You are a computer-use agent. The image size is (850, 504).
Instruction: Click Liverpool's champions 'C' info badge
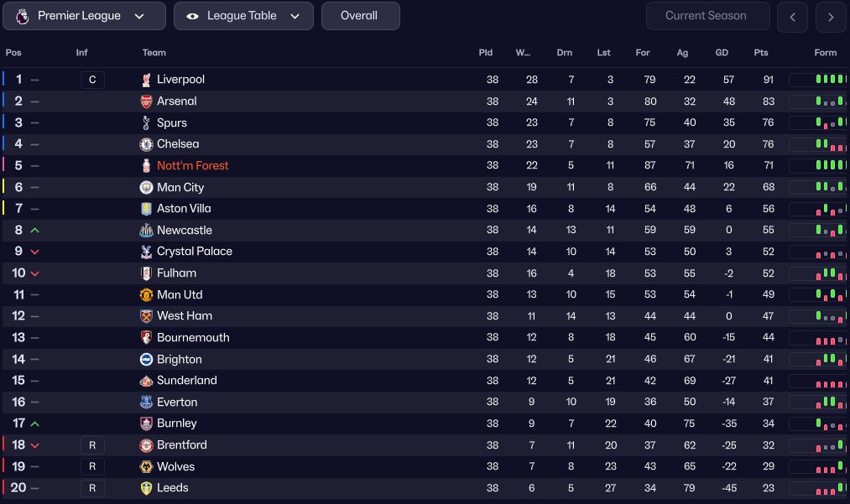(92, 80)
